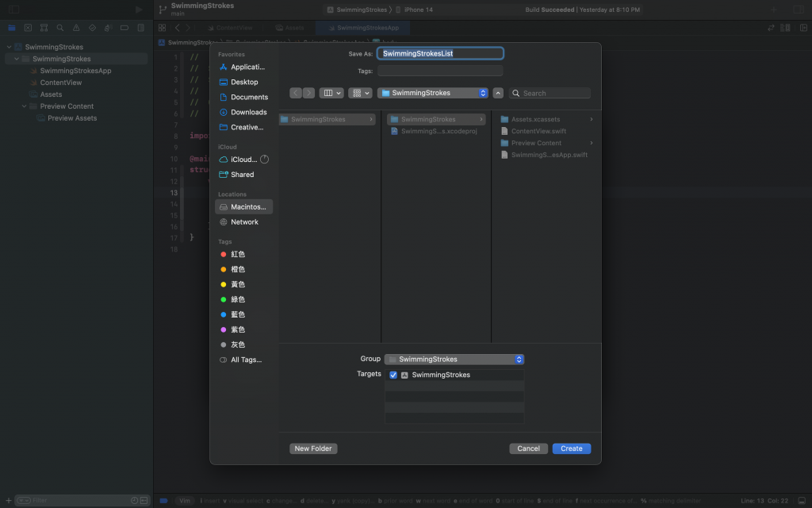
Task: Collapse Preview Content group in navigator
Action: [x=24, y=106]
